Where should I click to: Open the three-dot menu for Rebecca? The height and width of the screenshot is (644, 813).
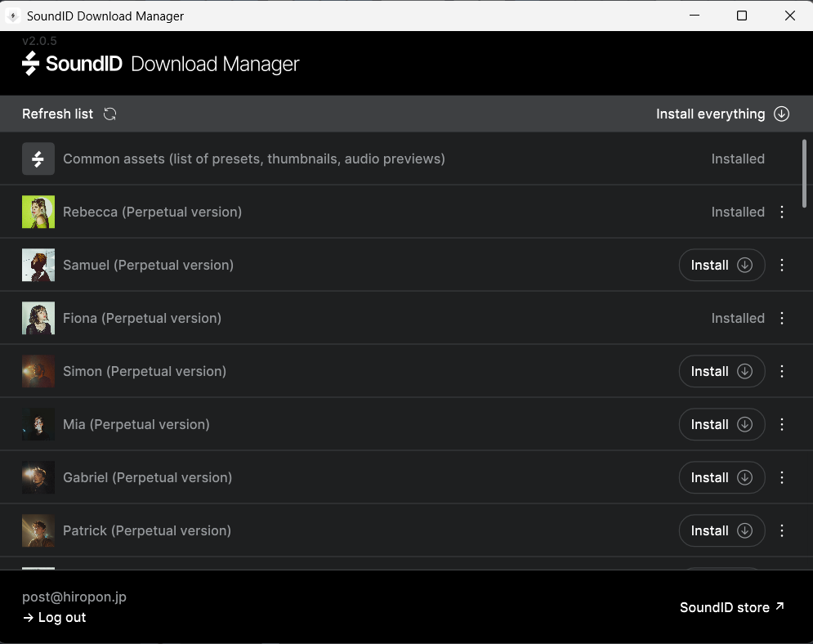[x=782, y=212]
